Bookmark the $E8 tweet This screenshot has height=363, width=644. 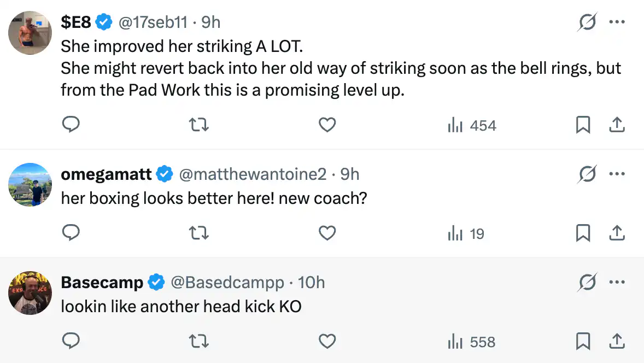[x=583, y=125]
